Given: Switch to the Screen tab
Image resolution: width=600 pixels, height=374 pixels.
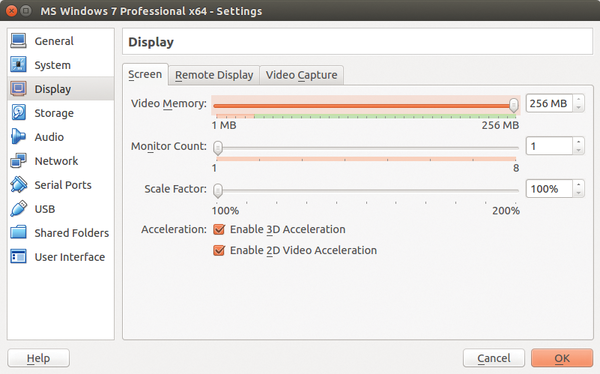Looking at the screenshot, I should 145,74.
